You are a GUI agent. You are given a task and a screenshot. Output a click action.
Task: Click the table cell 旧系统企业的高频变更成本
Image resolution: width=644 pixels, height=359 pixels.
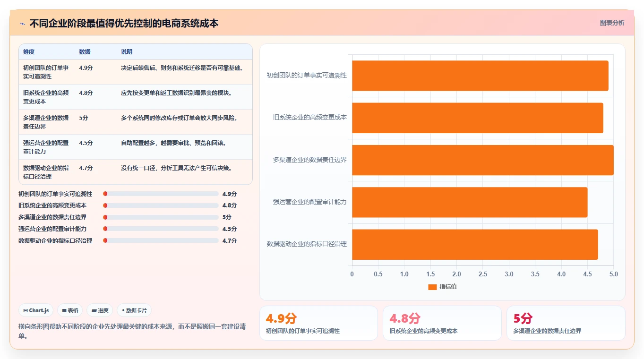(x=46, y=97)
